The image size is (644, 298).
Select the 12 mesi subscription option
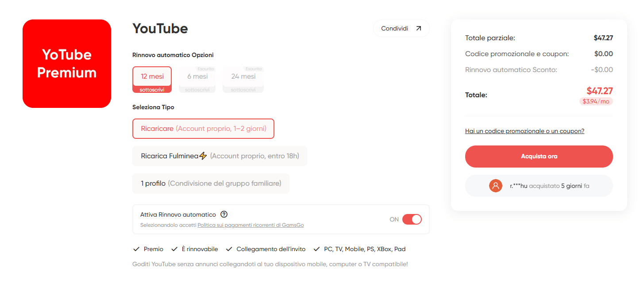(152, 80)
